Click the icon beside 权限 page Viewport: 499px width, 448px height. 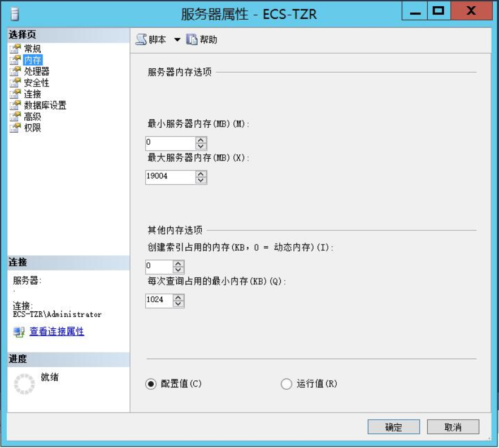(x=15, y=128)
